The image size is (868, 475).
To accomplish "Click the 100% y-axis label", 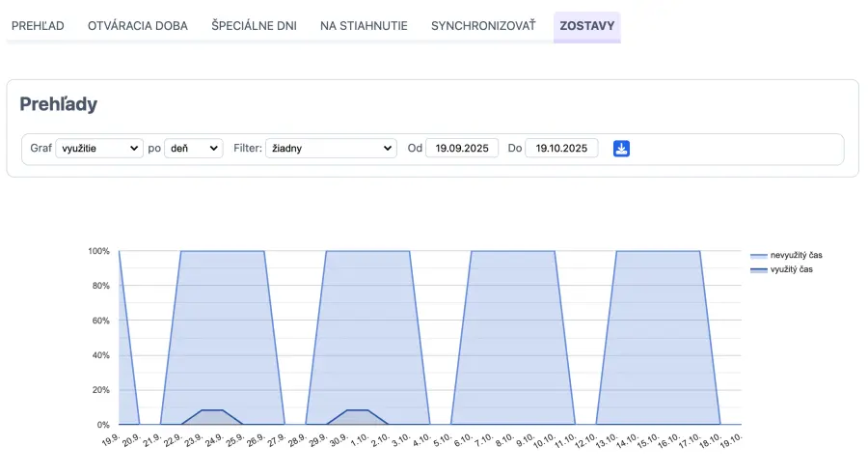I will click(98, 251).
